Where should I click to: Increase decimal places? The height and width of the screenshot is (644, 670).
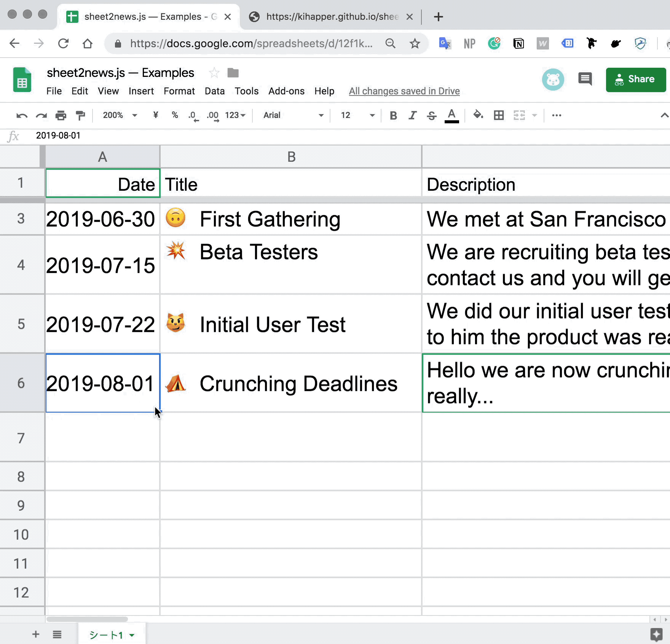pos(213,116)
